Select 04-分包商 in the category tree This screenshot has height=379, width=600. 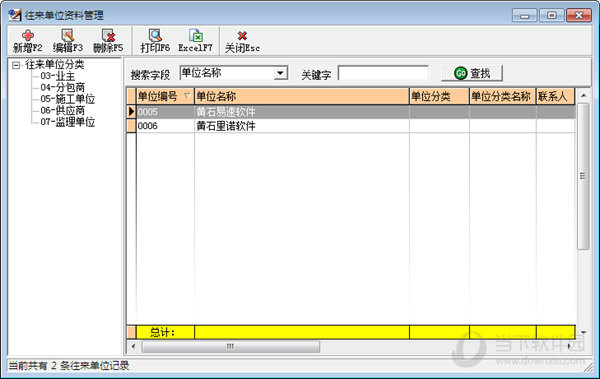click(62, 88)
